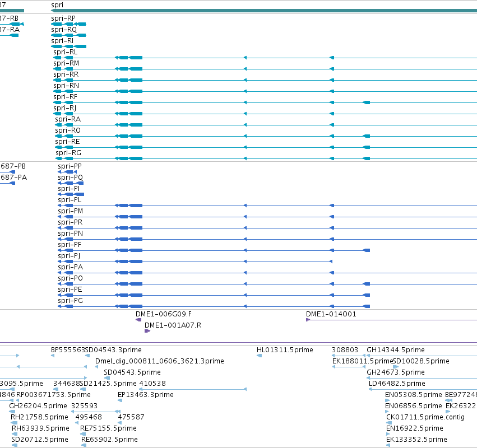Viewport: 477px width, 448px height.
Task: Select the EN06856.5prime EST label
Action: tap(414, 406)
